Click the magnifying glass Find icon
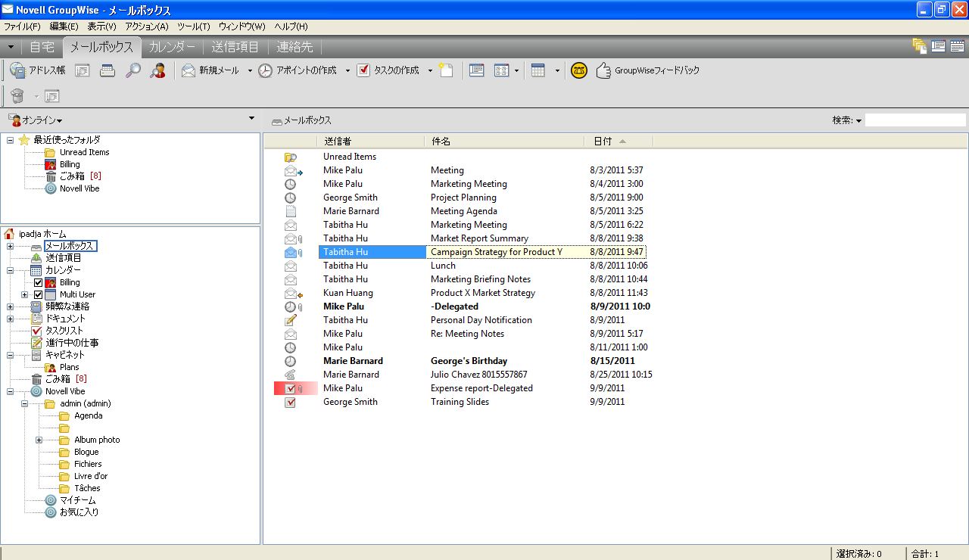 132,70
